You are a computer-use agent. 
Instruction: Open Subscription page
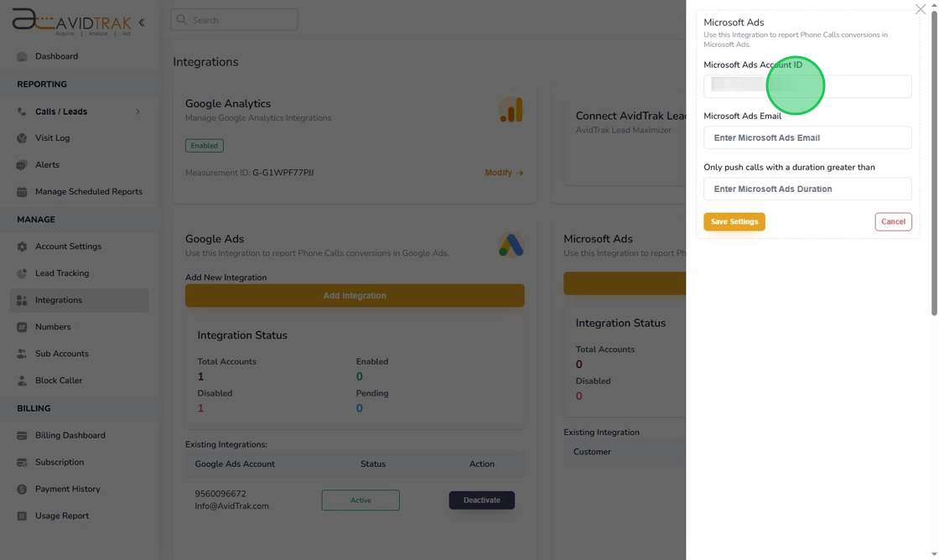pos(60,463)
